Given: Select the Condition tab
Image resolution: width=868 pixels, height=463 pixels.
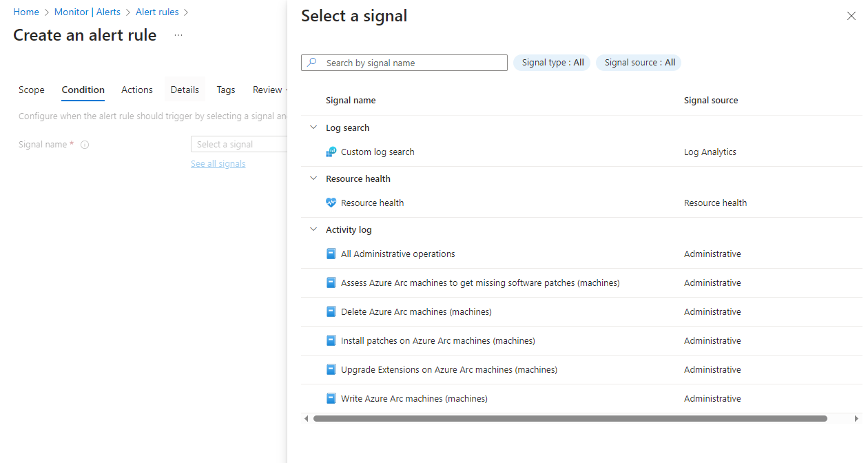Looking at the screenshot, I should (83, 90).
